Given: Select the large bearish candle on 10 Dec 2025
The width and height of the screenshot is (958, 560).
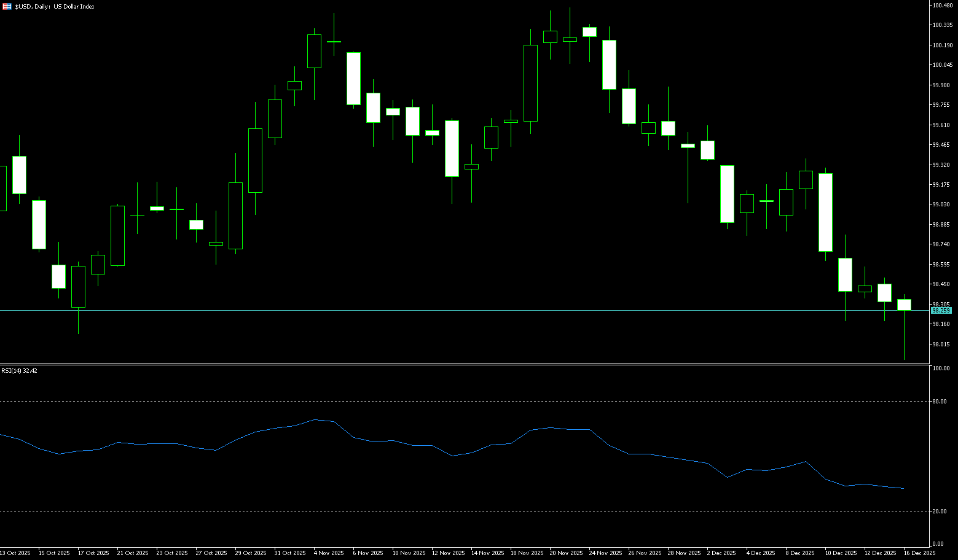Looking at the screenshot, I should [x=825, y=212].
